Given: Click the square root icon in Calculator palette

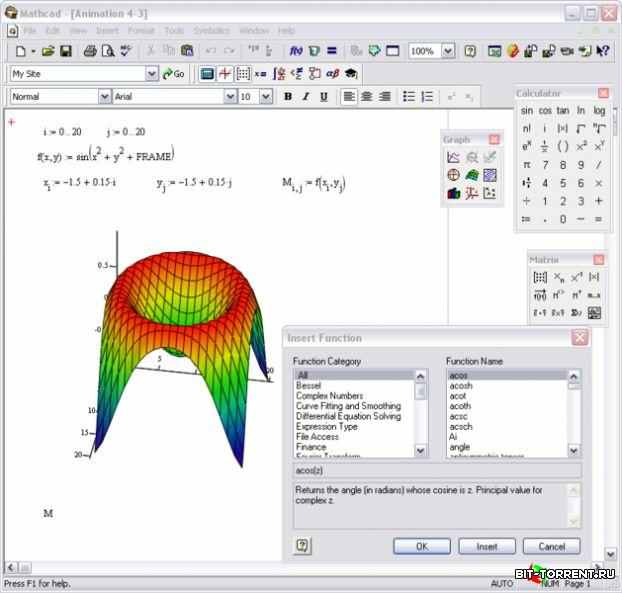Looking at the screenshot, I should 580,129.
